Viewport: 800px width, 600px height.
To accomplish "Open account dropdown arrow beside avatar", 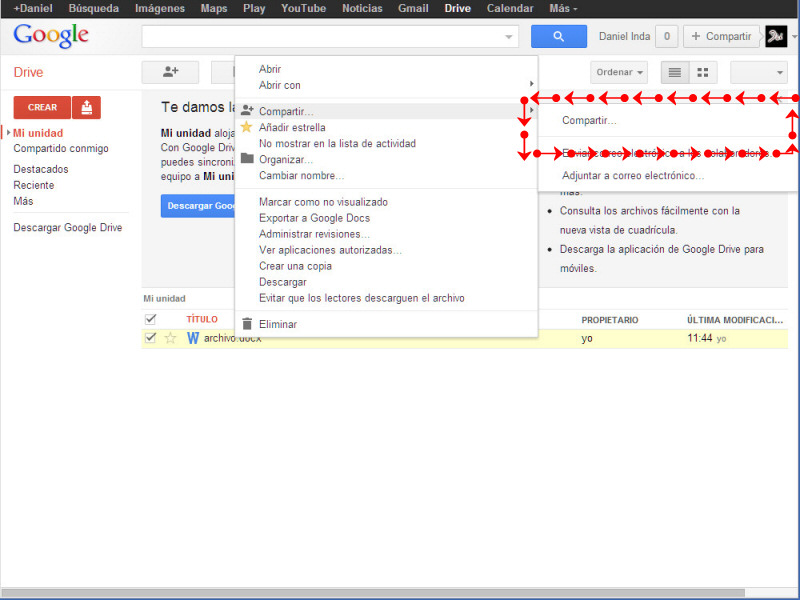I will point(794,37).
